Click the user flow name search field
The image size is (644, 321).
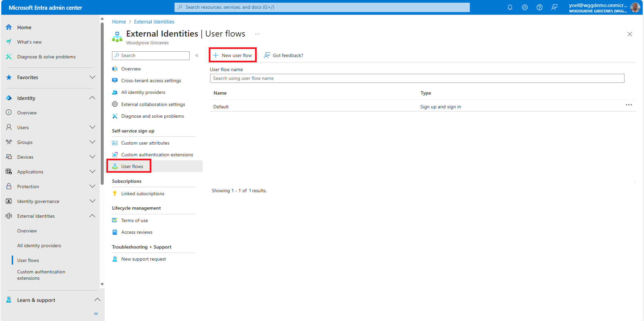click(x=417, y=78)
